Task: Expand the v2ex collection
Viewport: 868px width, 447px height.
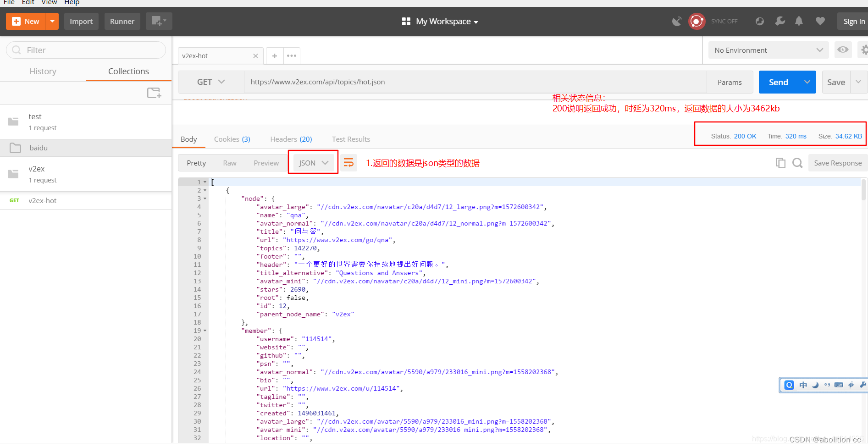Action: point(86,174)
